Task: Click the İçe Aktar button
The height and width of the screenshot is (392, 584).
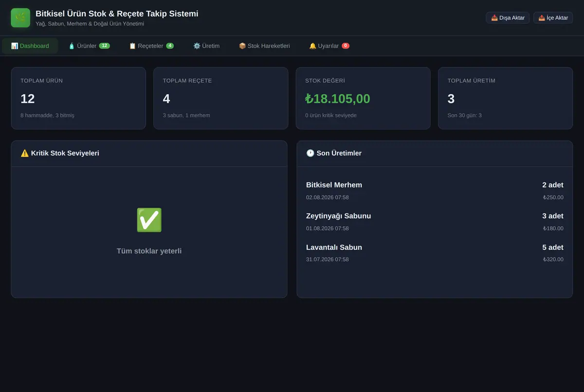Action: (x=553, y=18)
